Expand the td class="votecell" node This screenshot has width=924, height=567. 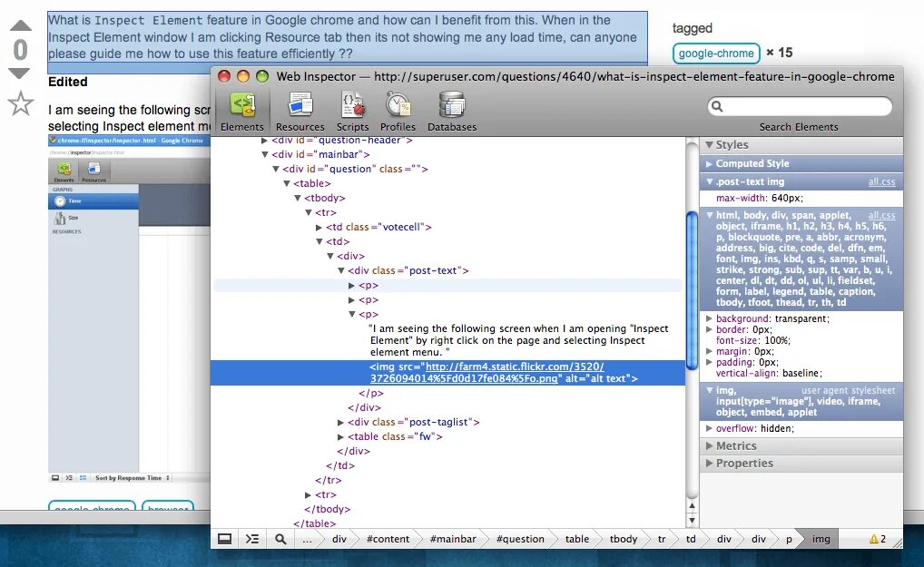[319, 228]
